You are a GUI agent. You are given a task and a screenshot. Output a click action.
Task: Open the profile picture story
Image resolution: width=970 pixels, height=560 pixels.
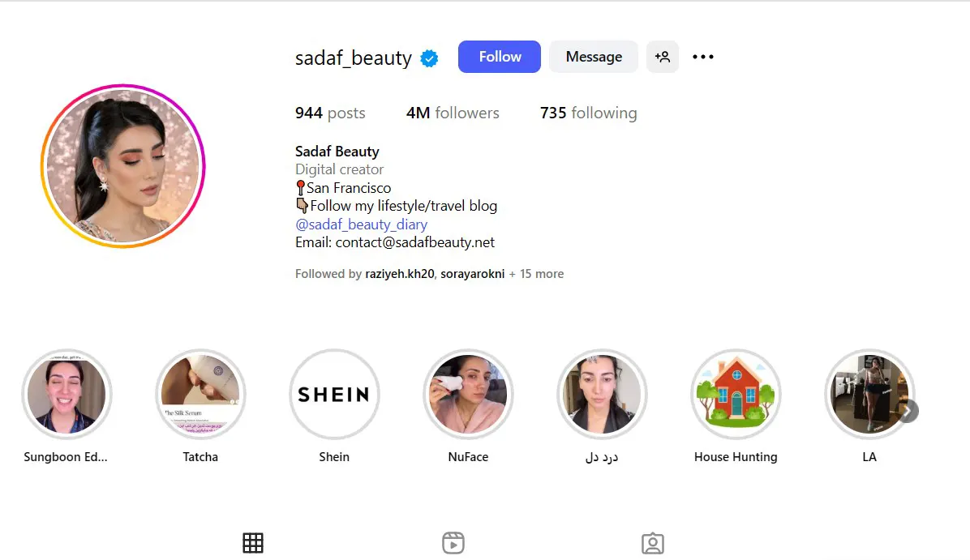[123, 166]
